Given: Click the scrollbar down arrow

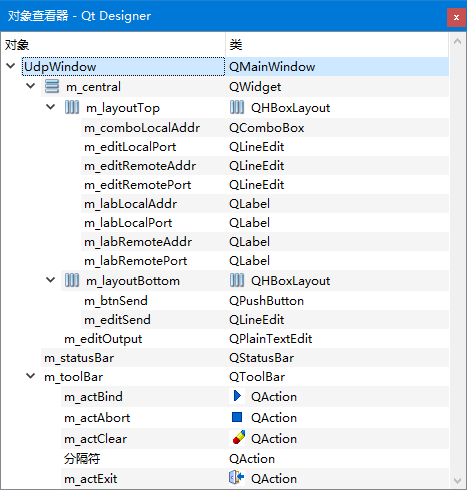Looking at the screenshot, I should tap(457, 481).
